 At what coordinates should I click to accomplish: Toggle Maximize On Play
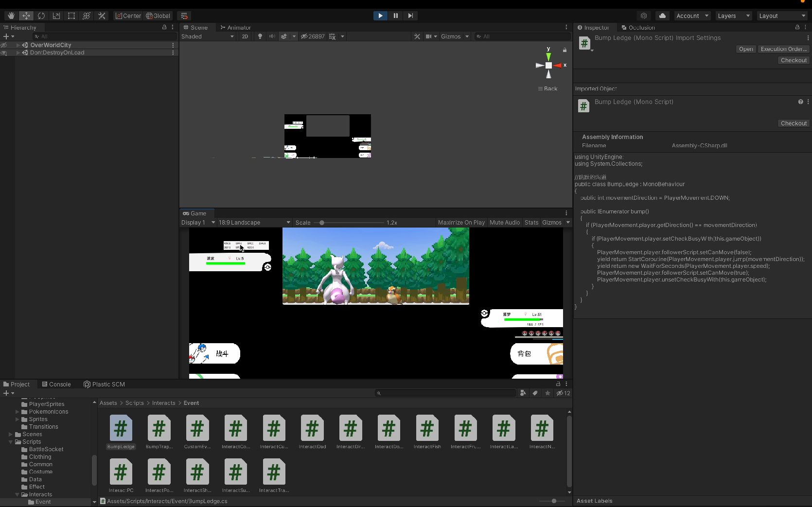pos(461,223)
